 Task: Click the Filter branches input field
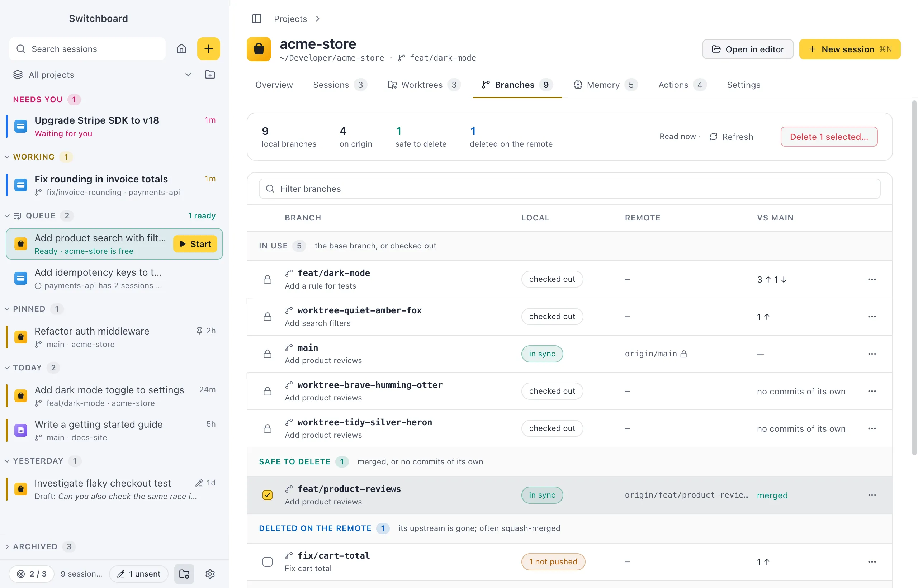[569, 189]
